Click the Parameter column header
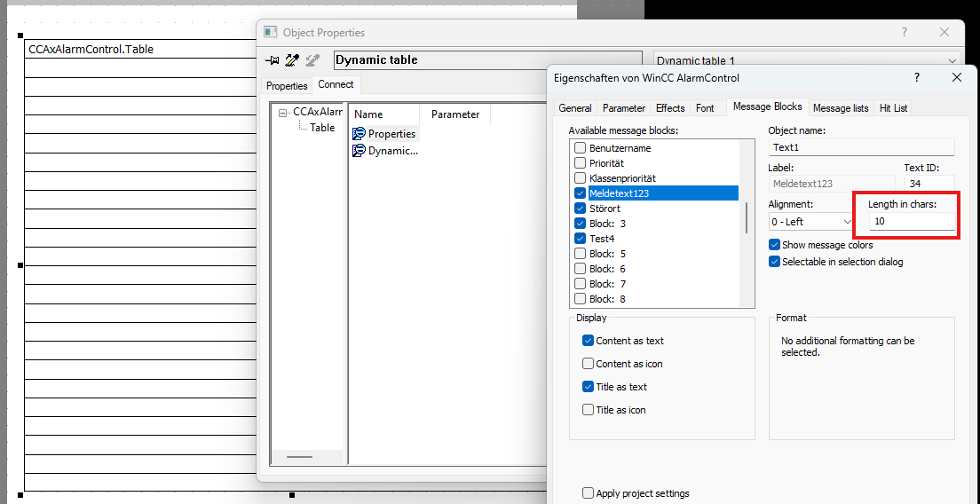This screenshot has width=980, height=504. 455,114
